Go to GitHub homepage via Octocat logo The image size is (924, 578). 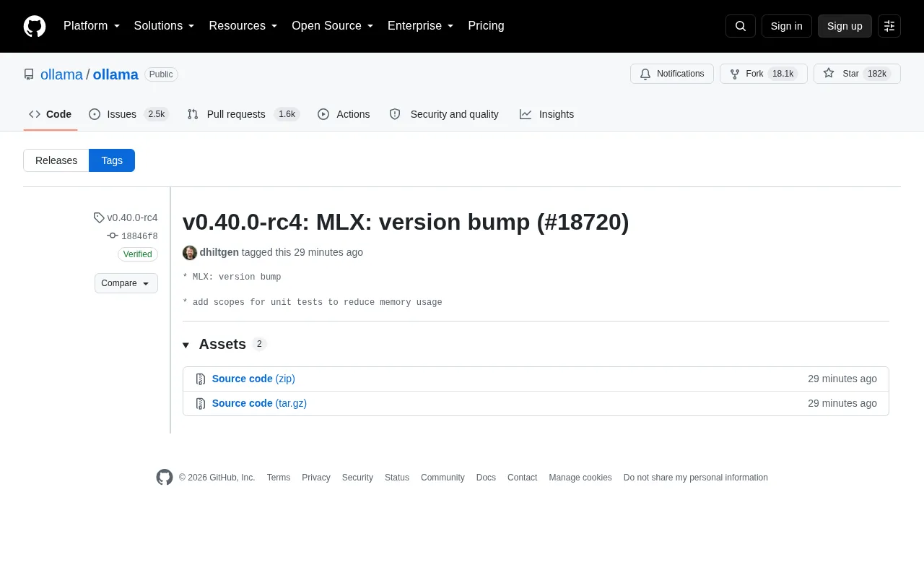tap(35, 26)
